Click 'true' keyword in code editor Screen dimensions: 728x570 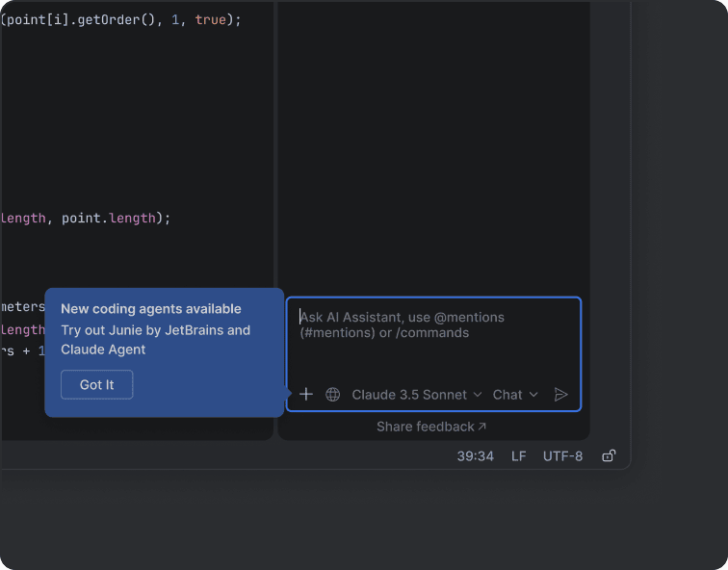(210, 19)
